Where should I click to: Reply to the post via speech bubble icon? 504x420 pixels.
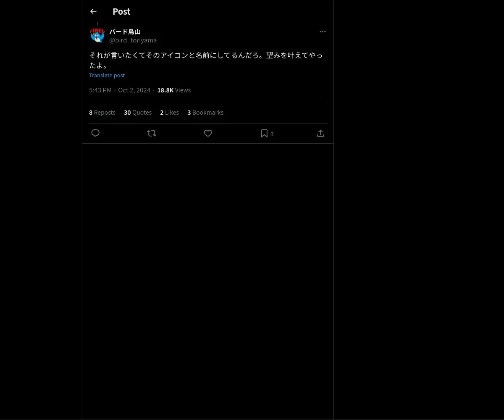(95, 133)
